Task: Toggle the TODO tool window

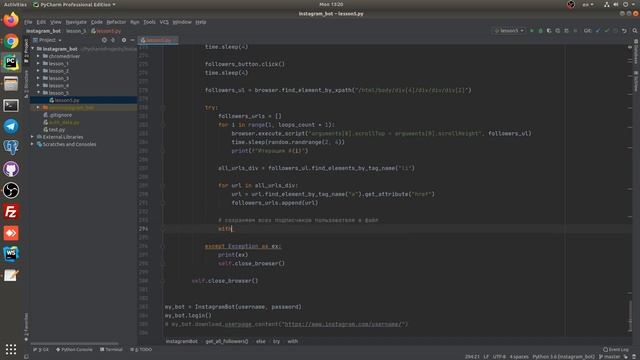Action: 141,349
